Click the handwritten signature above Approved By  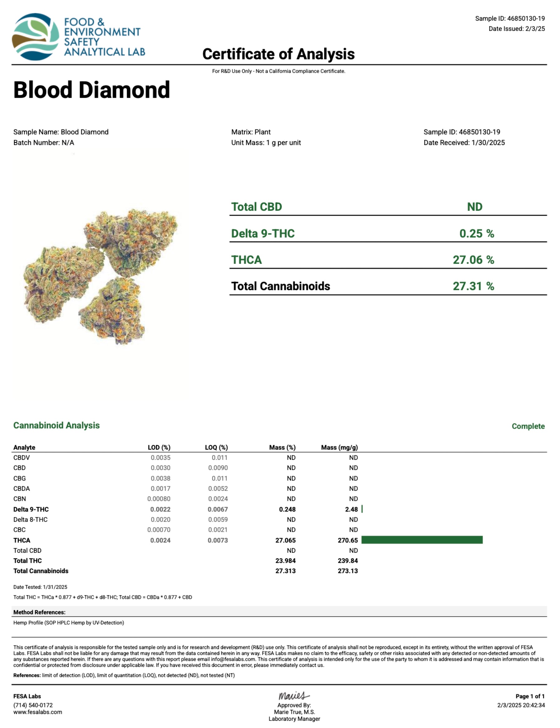(x=294, y=695)
